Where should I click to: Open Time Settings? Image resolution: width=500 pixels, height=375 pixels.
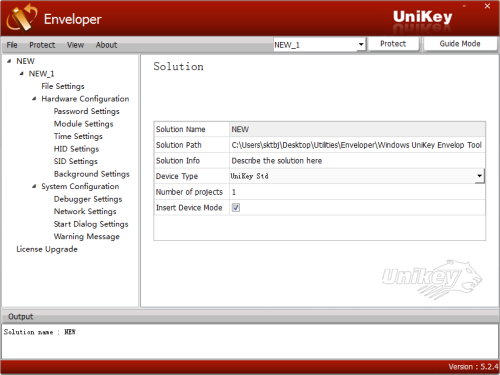78,136
